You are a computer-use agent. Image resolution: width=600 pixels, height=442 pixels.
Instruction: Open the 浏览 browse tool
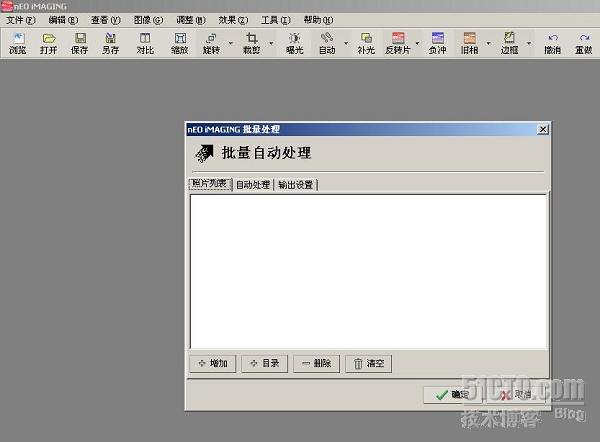click(x=18, y=43)
